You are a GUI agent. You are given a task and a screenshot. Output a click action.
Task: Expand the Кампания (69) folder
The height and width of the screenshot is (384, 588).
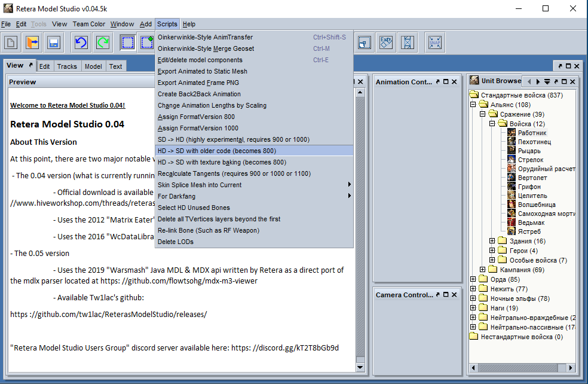tap(483, 270)
